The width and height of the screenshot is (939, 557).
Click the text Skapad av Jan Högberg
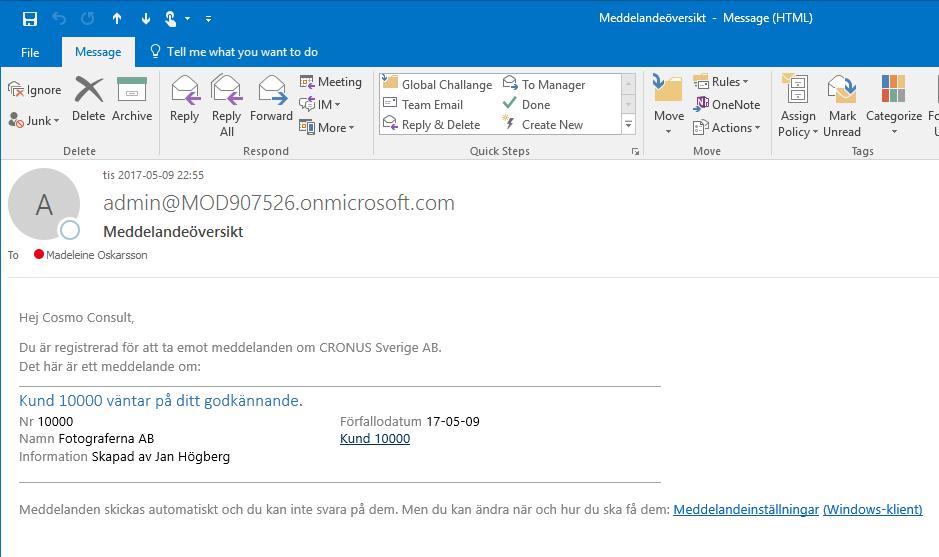[160, 457]
